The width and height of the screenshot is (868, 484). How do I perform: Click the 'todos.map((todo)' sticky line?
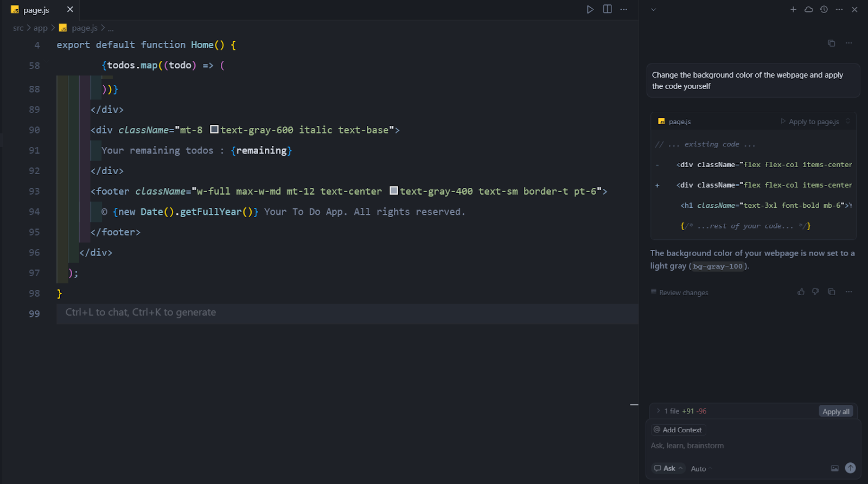click(163, 65)
